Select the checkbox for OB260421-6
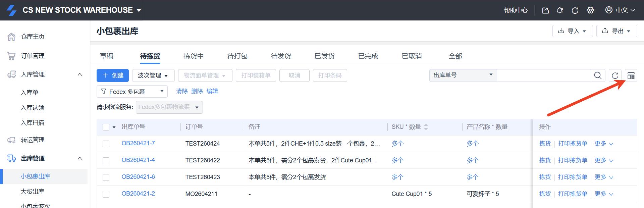 (106, 177)
